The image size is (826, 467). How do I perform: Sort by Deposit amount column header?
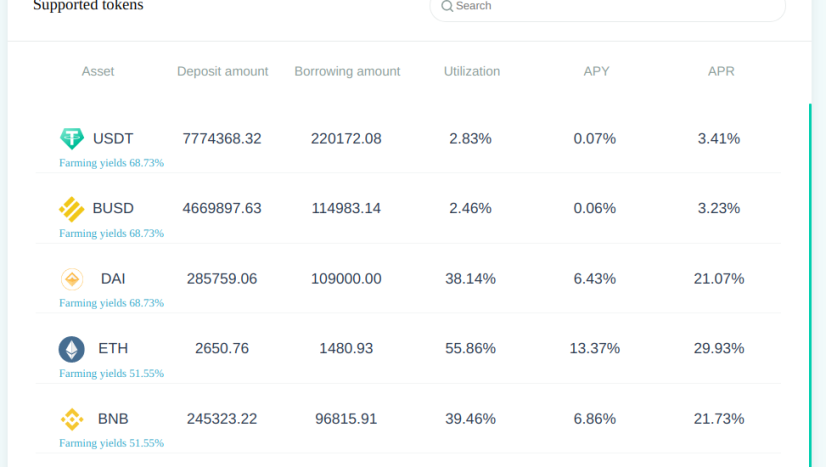pyautogui.click(x=222, y=72)
